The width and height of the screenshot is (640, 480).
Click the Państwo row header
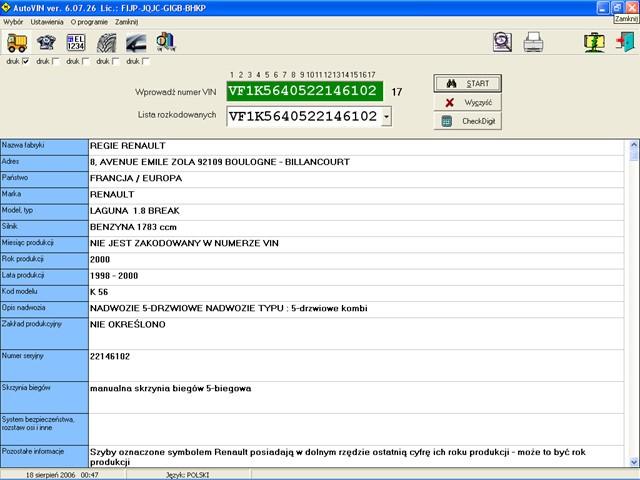click(x=44, y=179)
